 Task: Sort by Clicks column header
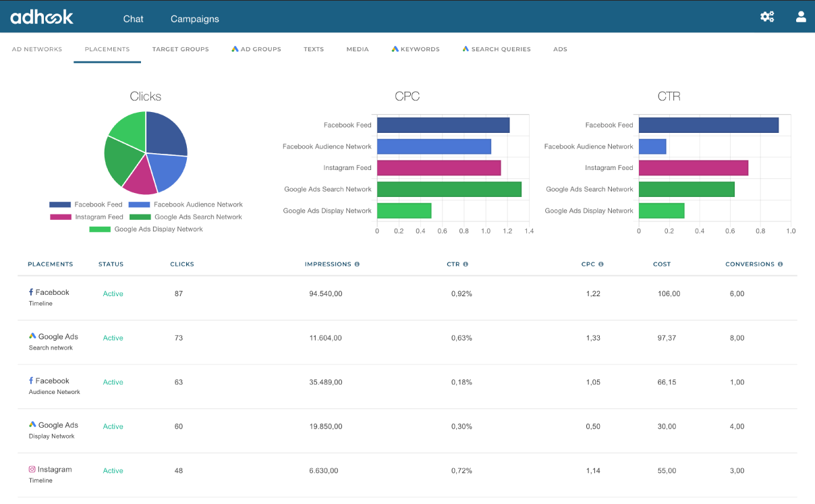coord(182,264)
